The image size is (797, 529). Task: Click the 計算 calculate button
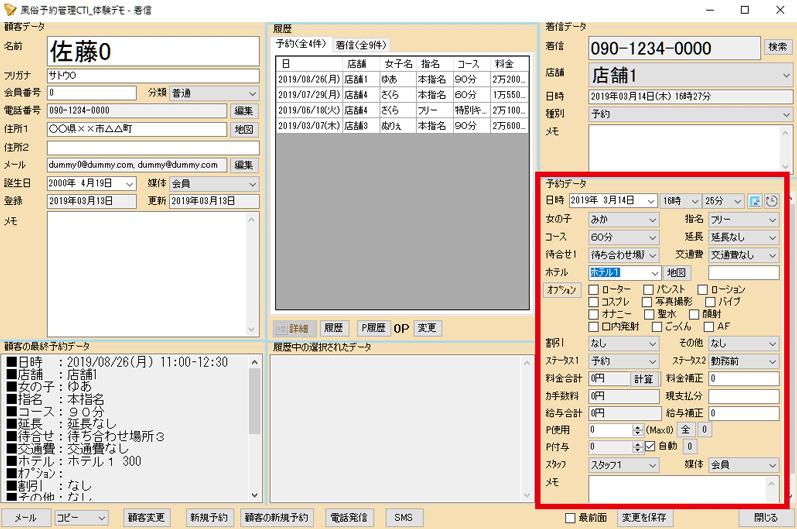click(644, 379)
